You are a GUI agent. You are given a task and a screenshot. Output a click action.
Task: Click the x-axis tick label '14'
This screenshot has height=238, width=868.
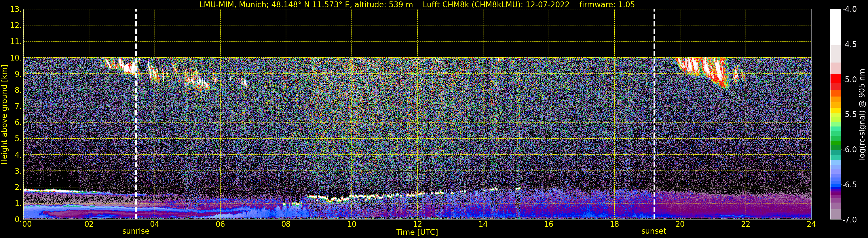pos(483,224)
